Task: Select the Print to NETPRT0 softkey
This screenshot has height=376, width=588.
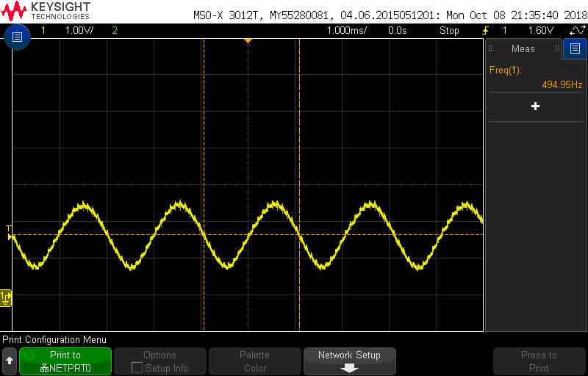Action: point(65,361)
